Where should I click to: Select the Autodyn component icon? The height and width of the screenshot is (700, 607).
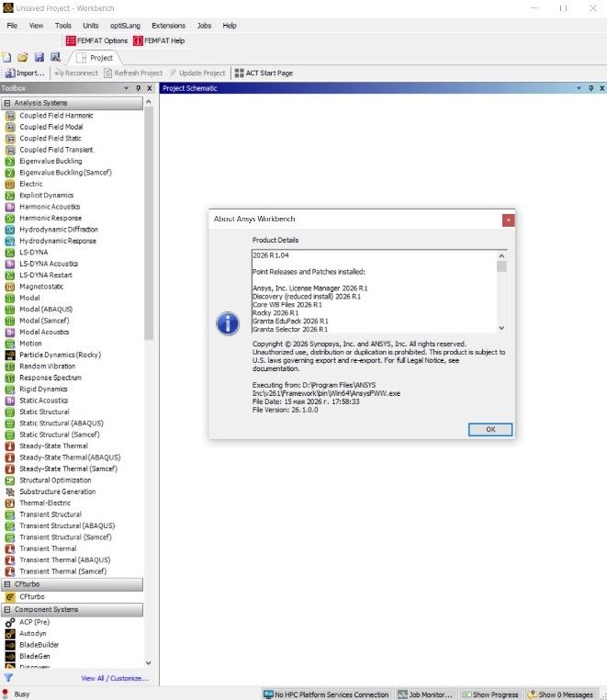(x=10, y=634)
